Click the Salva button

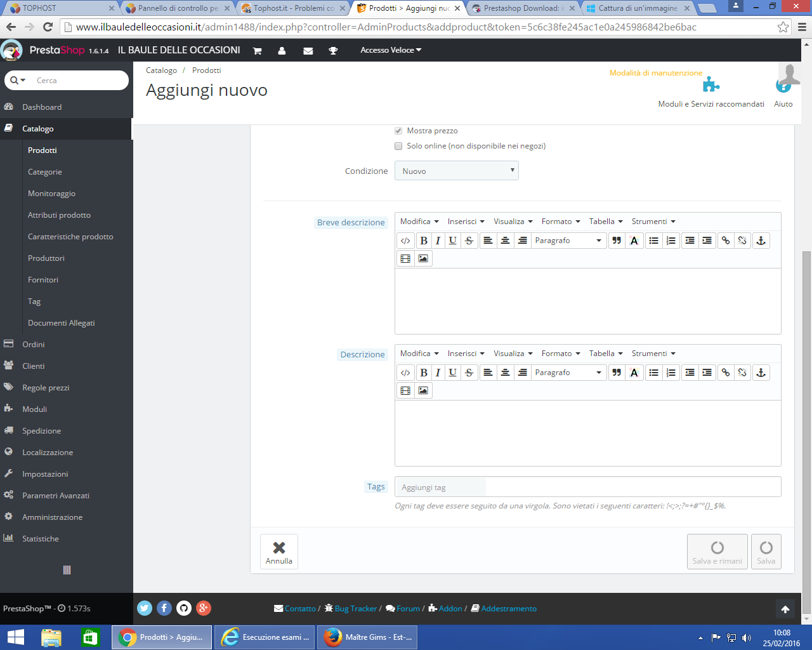pos(766,552)
